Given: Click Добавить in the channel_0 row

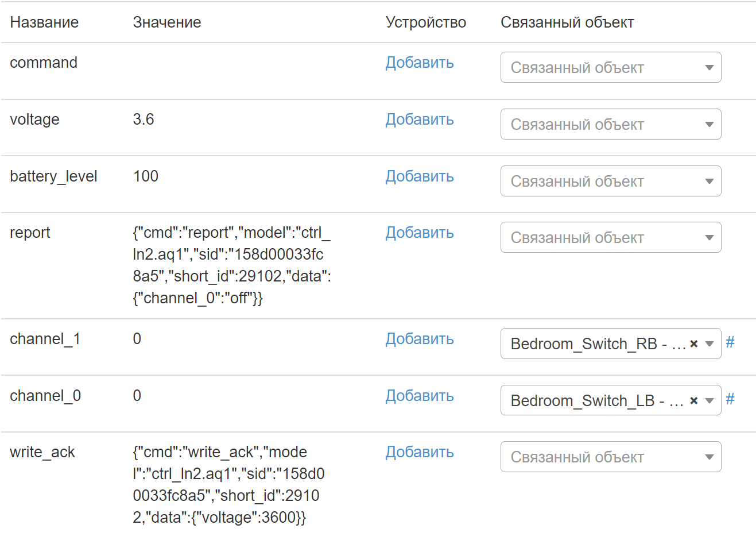Looking at the screenshot, I should point(419,396).
